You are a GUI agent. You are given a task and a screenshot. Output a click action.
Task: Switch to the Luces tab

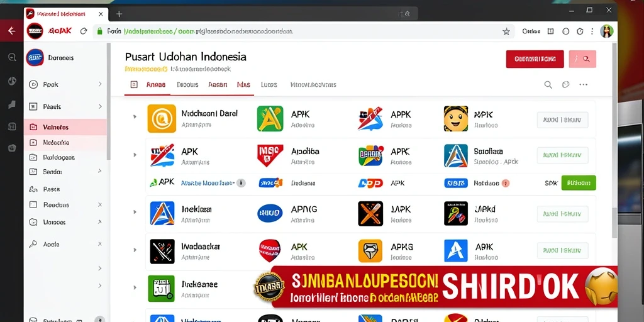coord(269,85)
